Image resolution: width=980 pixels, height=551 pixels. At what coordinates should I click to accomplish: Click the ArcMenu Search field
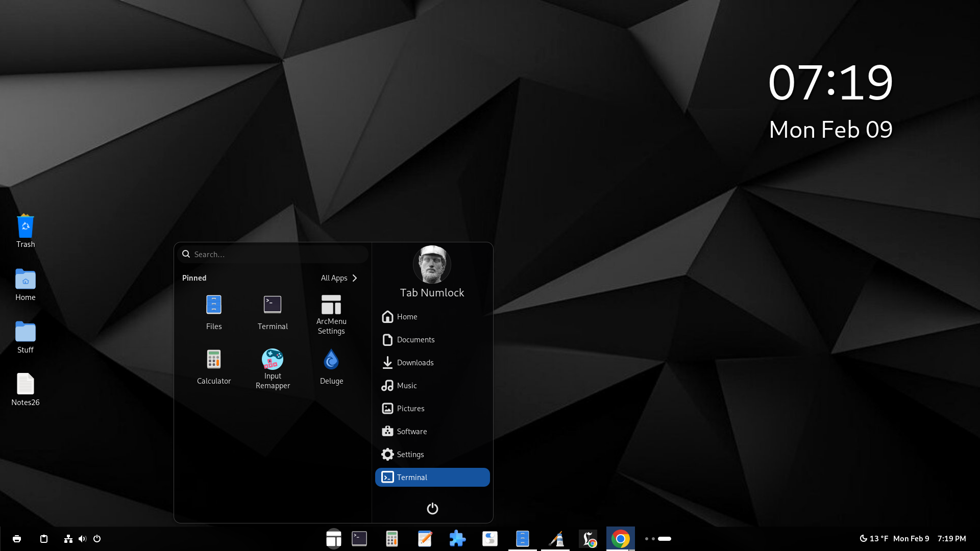273,254
